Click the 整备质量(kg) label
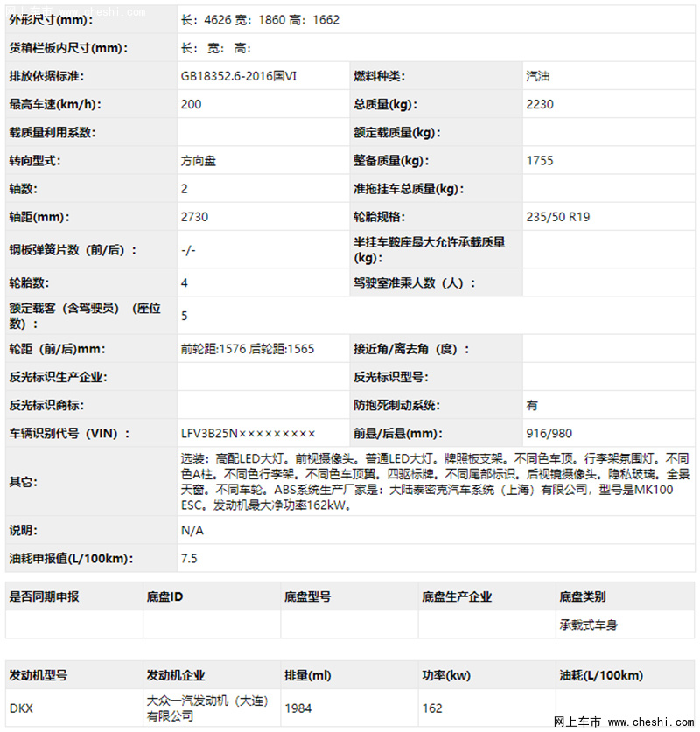 [x=391, y=161]
